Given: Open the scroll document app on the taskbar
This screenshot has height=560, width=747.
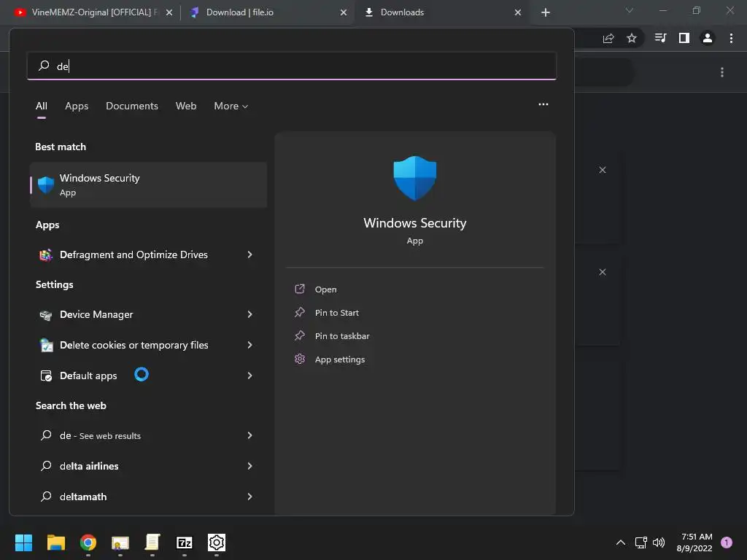Looking at the screenshot, I should [x=152, y=542].
